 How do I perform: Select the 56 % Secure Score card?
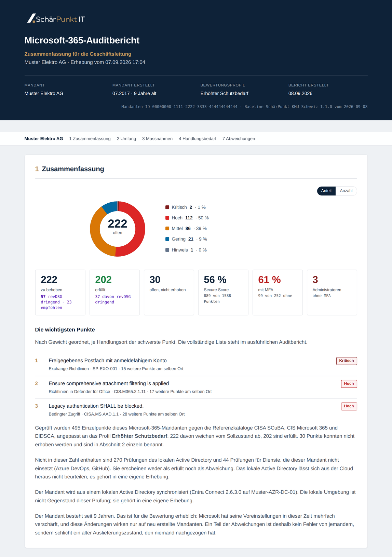tap(223, 293)
